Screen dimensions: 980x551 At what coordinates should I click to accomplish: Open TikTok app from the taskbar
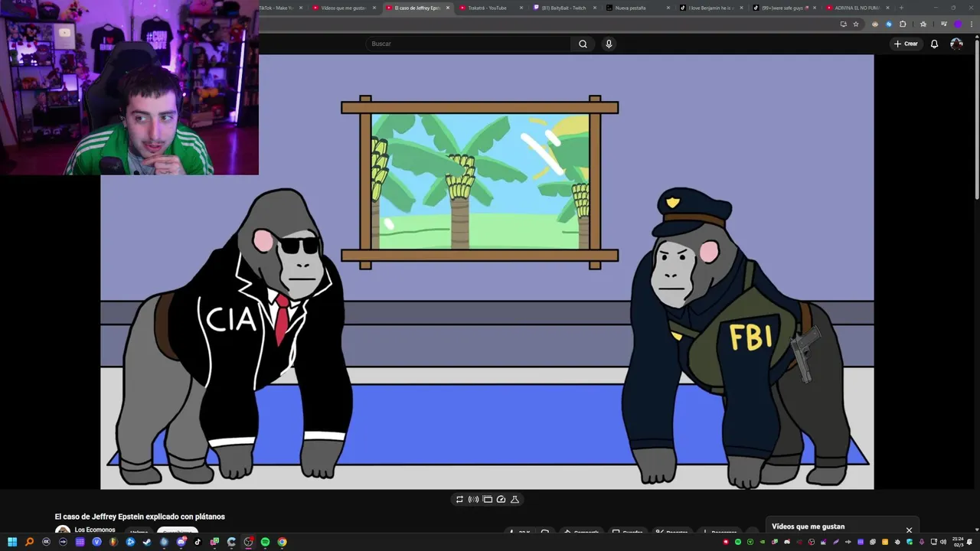coord(198,542)
